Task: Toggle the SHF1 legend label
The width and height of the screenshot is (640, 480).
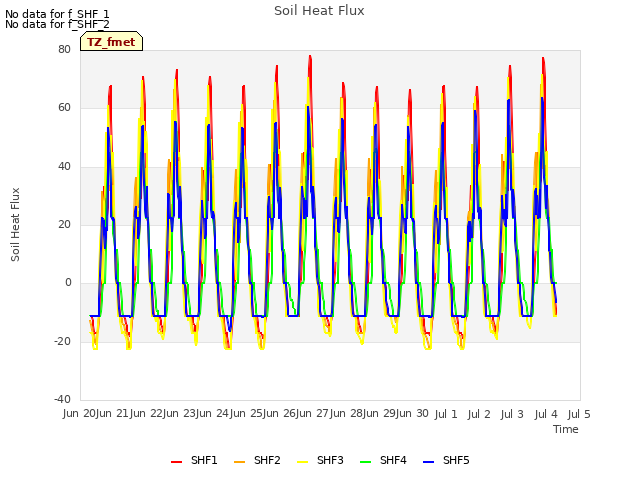Action: [204, 460]
